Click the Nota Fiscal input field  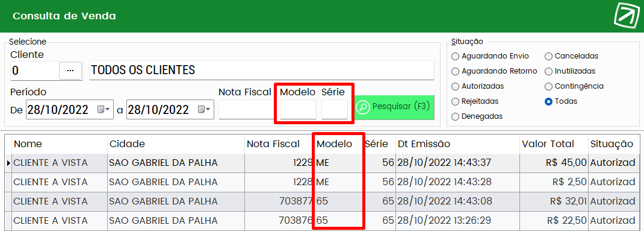point(246,110)
